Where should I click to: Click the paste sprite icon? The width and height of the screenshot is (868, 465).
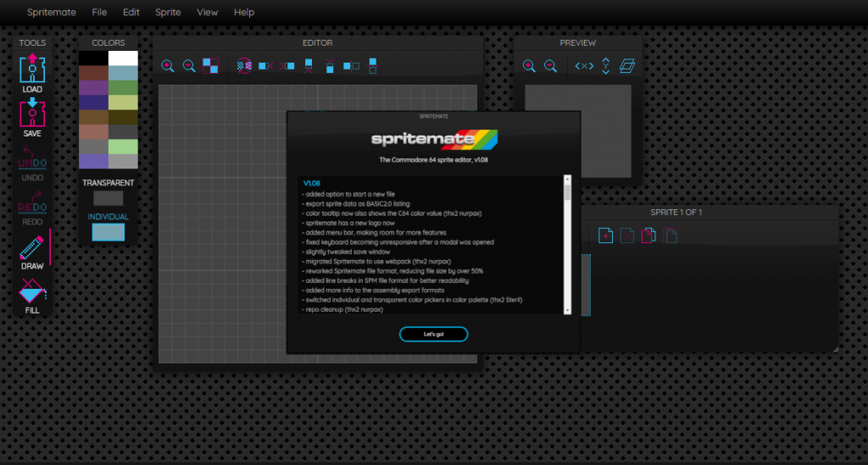670,235
